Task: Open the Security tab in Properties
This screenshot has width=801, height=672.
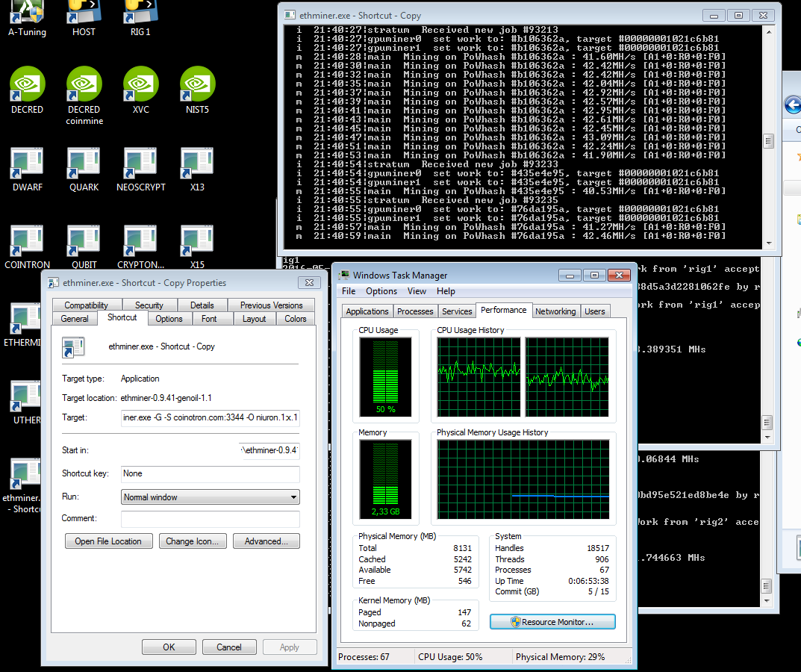Action: click(x=149, y=305)
